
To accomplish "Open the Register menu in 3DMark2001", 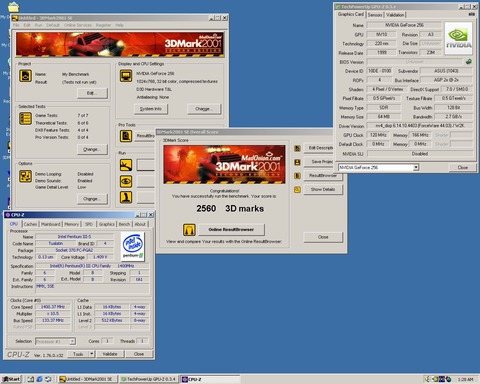I will point(103,25).
